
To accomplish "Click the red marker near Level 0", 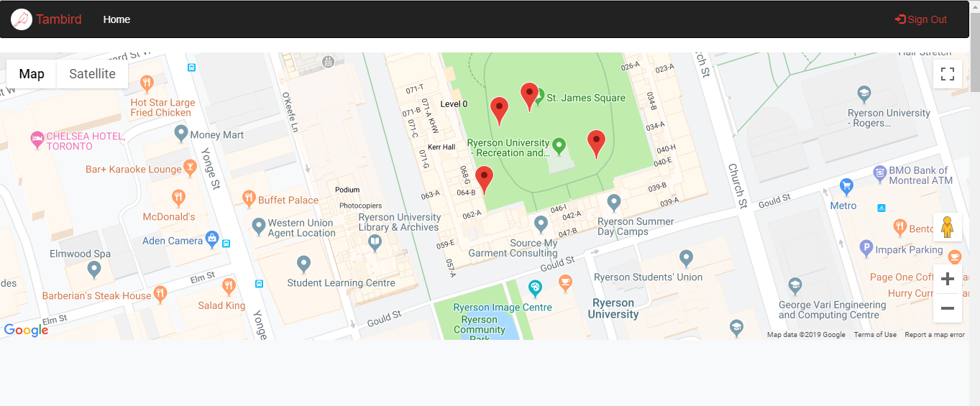I will point(499,111).
